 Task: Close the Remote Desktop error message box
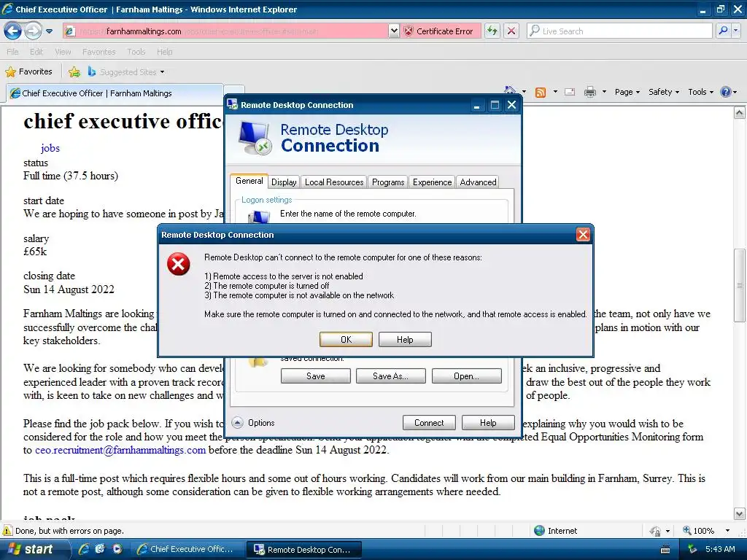[x=583, y=234]
